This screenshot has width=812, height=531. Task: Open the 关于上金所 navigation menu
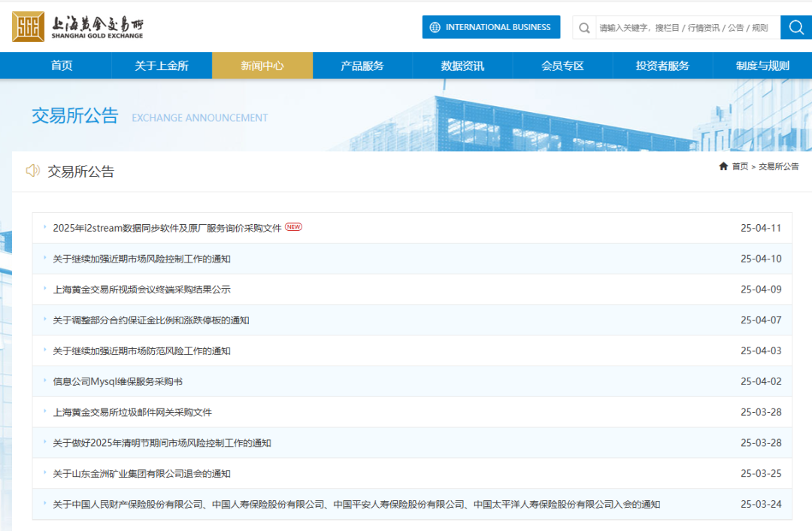162,65
